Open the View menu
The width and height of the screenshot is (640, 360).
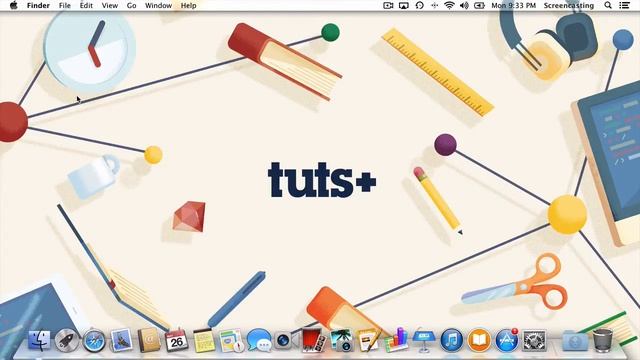(109, 6)
